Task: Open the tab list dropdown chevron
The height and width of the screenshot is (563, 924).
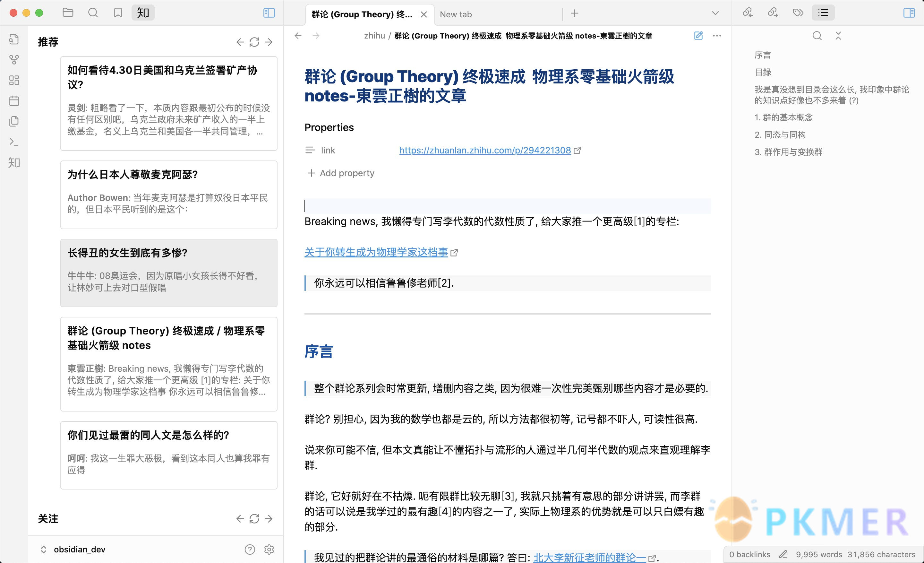Action: point(715,13)
